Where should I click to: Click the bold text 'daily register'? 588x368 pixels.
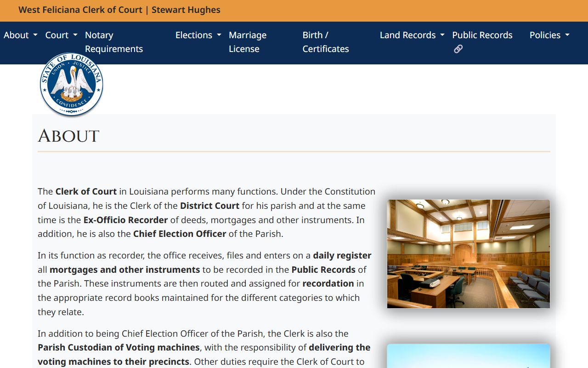[x=342, y=255]
